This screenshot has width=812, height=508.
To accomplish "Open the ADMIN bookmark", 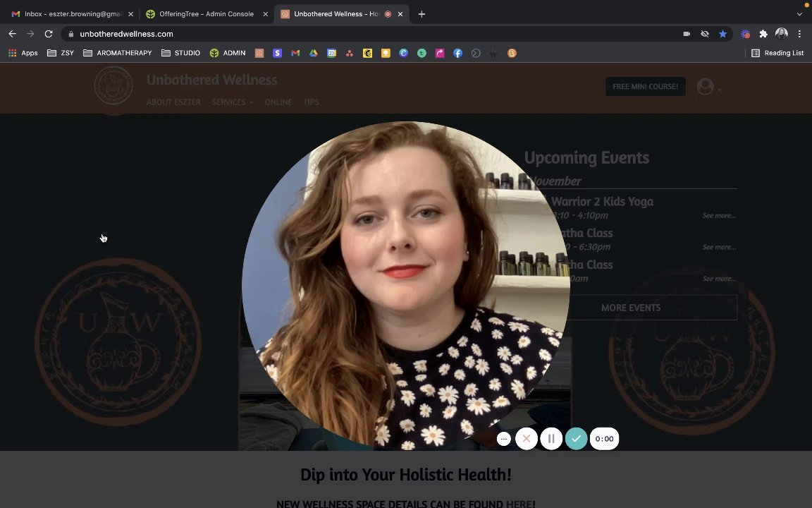I will tap(228, 53).
